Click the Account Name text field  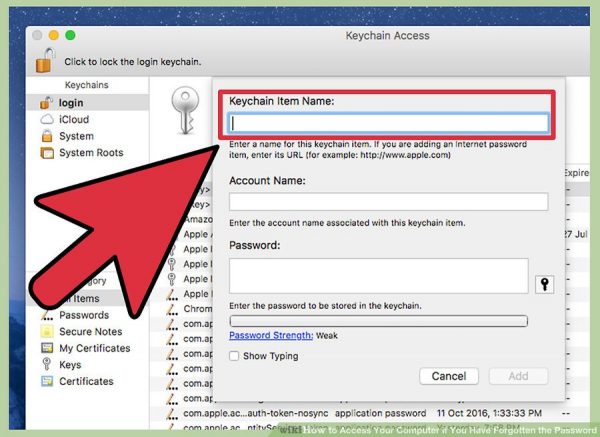(x=389, y=202)
